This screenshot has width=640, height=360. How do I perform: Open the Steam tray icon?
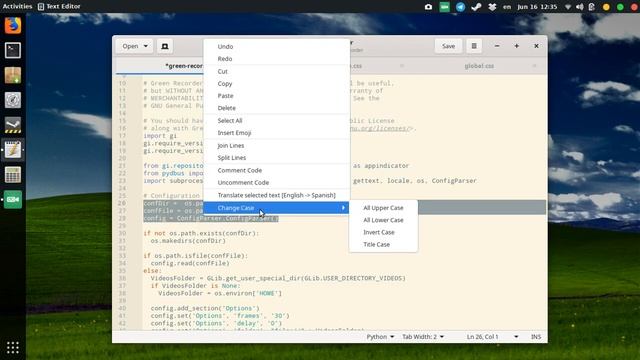(x=476, y=7)
